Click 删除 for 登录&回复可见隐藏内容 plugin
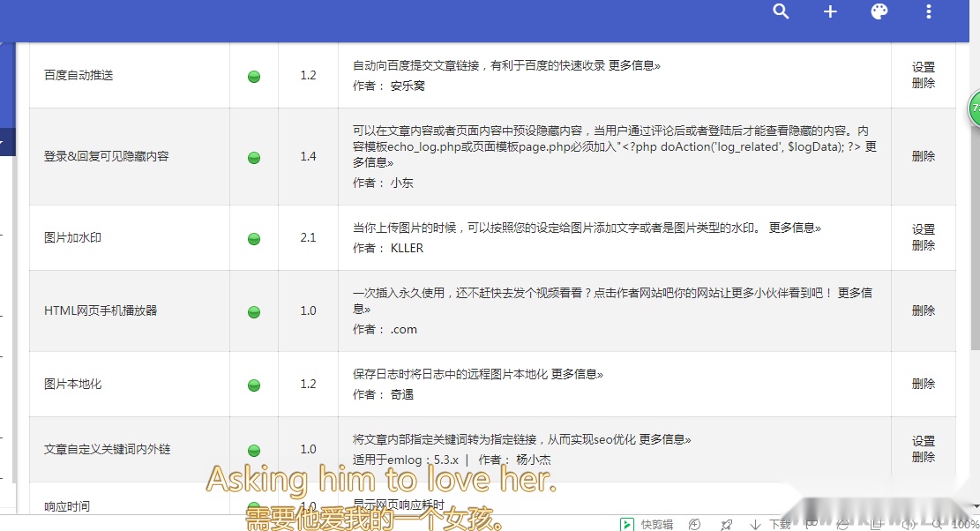Screen dimensions: 980x531 [923, 156]
